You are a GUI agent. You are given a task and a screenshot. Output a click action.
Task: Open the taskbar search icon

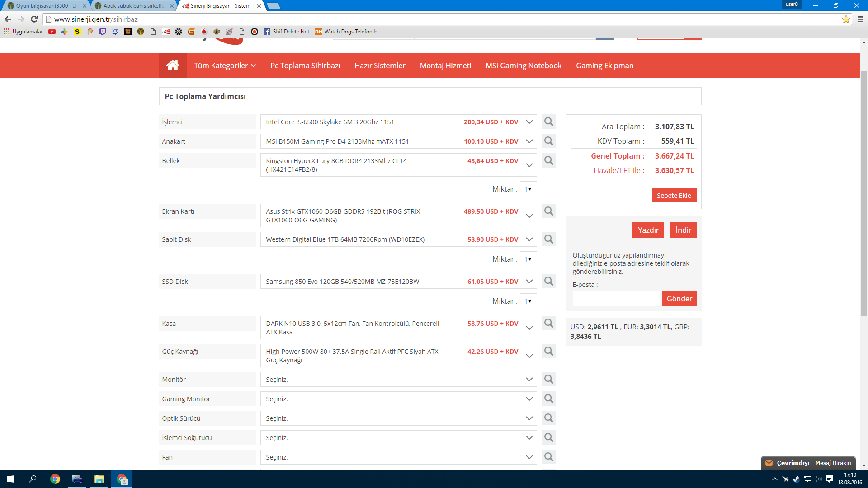click(33, 479)
